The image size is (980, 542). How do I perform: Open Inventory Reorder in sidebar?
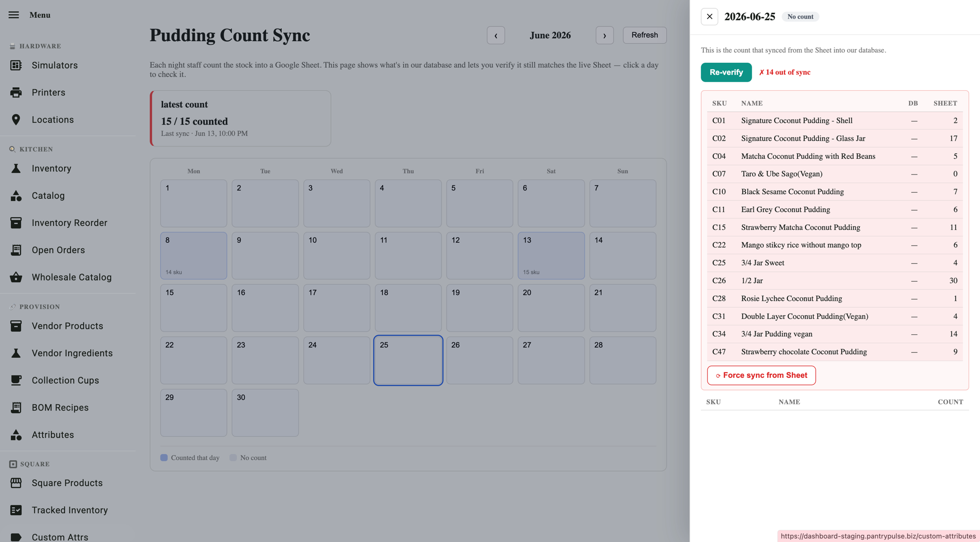[70, 223]
